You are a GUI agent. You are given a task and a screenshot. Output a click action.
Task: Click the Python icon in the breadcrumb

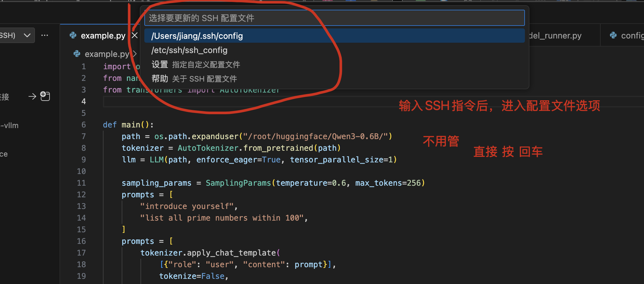click(77, 54)
